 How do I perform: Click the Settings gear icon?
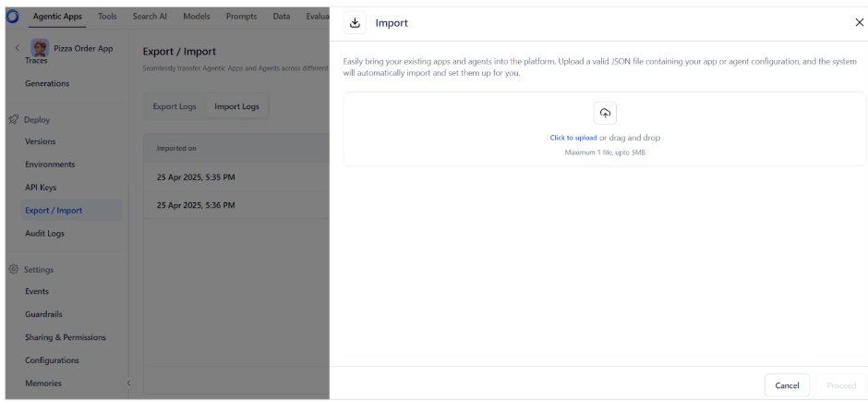pos(13,269)
